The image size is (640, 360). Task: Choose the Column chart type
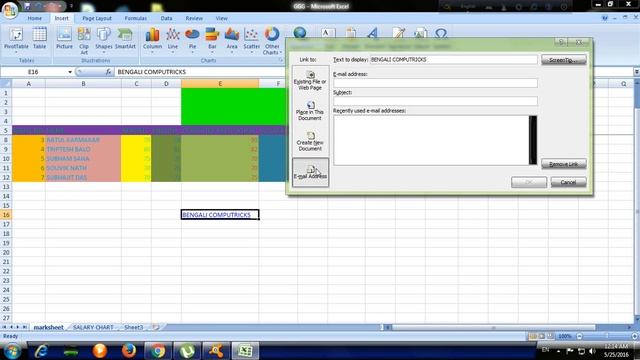point(152,40)
